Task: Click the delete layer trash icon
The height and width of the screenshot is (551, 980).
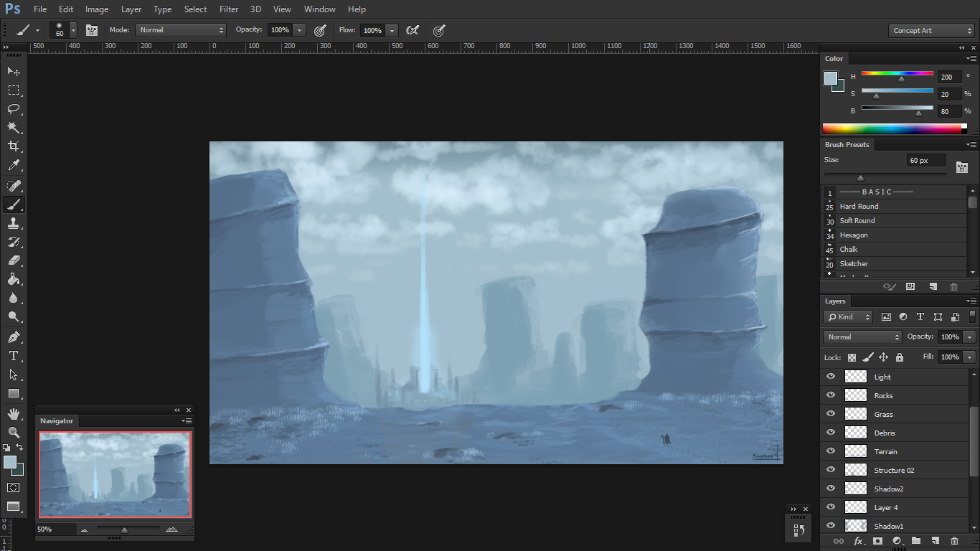Action: [954, 541]
